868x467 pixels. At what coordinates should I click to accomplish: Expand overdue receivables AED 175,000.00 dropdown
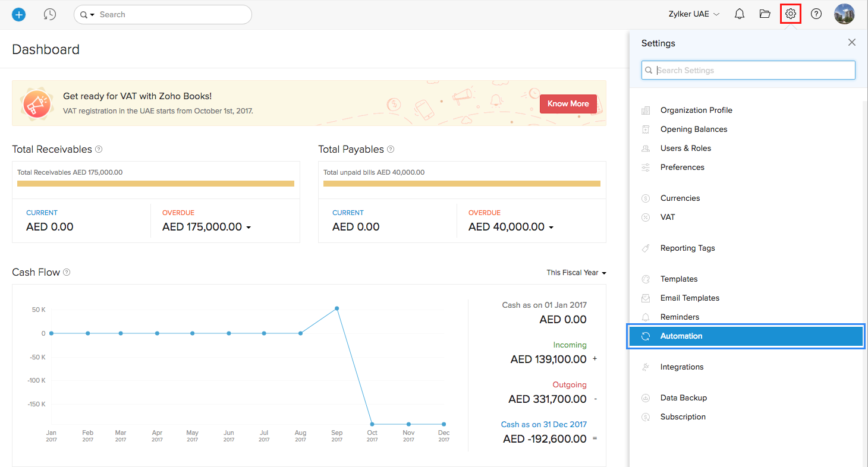coord(248,228)
